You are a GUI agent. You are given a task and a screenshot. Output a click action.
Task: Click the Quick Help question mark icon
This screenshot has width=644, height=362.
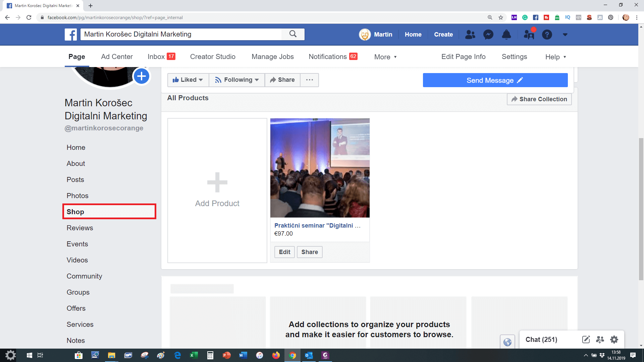(x=547, y=35)
